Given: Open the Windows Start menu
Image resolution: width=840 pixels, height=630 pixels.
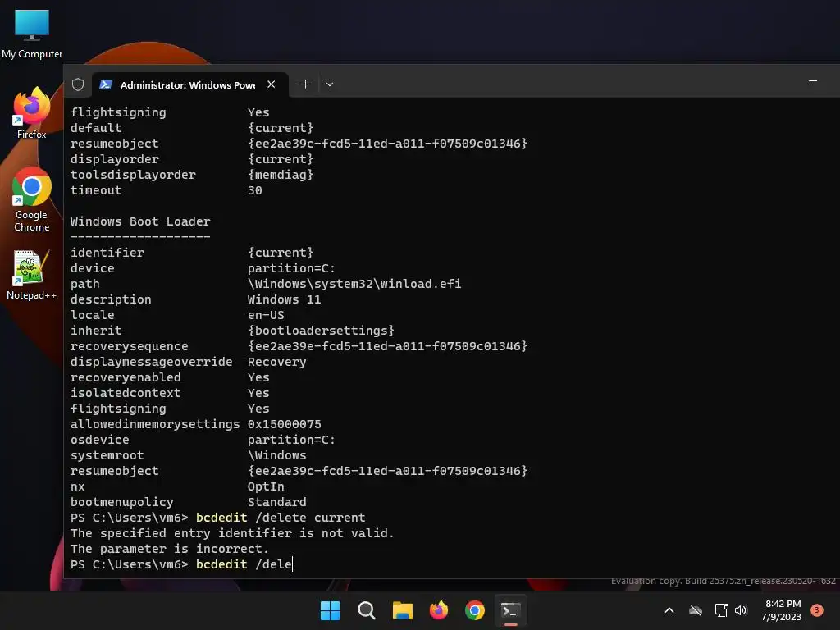Looking at the screenshot, I should point(330,610).
